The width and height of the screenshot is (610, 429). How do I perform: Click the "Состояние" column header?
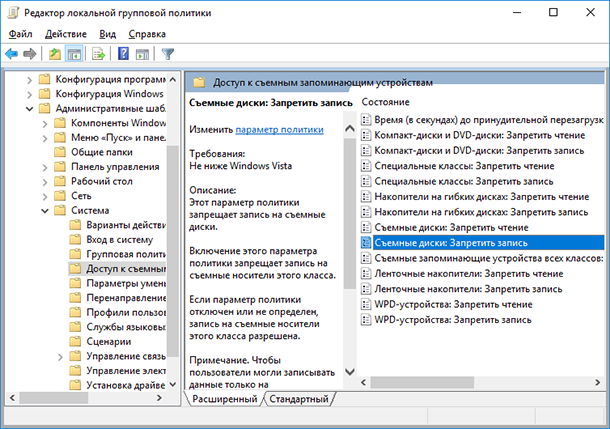point(386,102)
